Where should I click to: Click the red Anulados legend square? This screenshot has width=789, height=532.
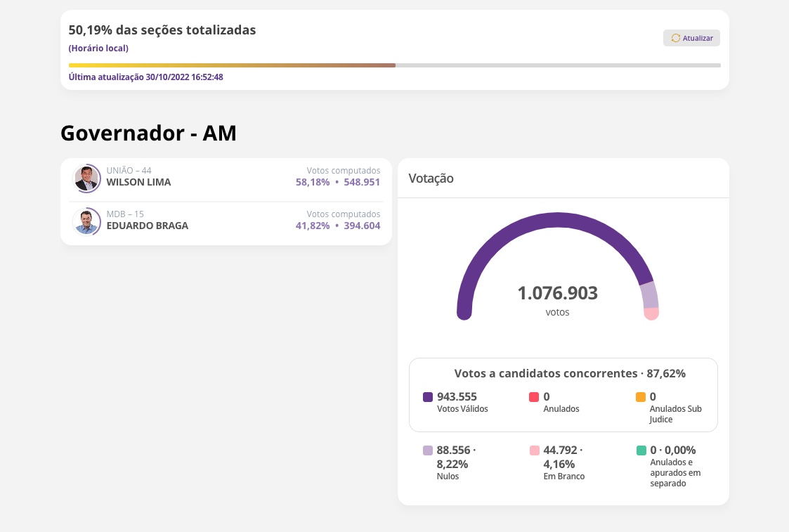[x=534, y=397]
